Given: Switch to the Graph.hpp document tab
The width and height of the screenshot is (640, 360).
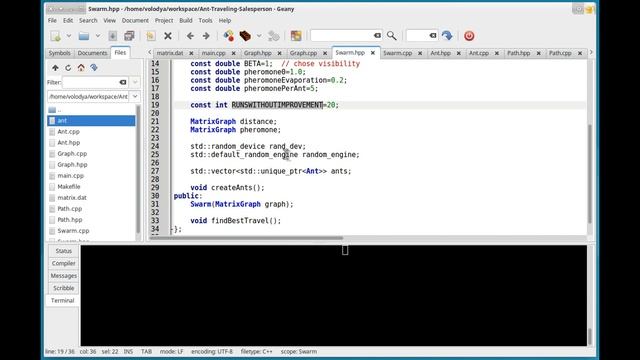Looking at the screenshot, I should (x=258, y=53).
